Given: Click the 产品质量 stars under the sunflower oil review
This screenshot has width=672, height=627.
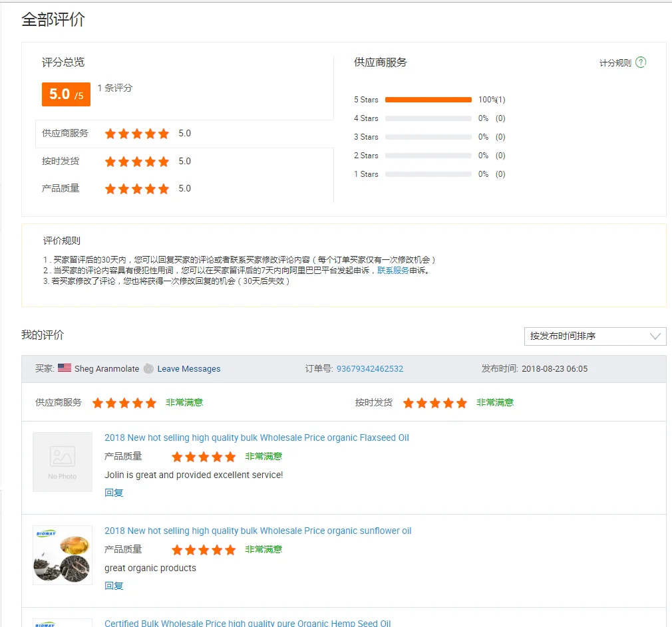Looking at the screenshot, I should click(x=204, y=550).
